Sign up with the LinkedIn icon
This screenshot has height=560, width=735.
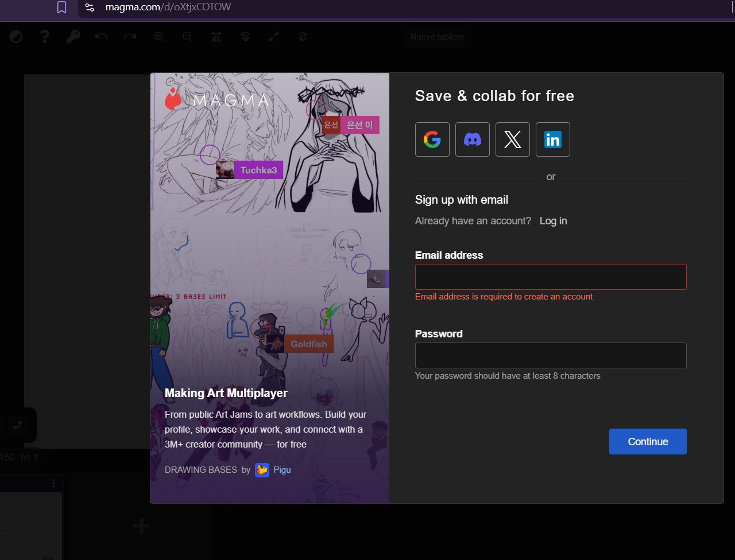click(552, 139)
